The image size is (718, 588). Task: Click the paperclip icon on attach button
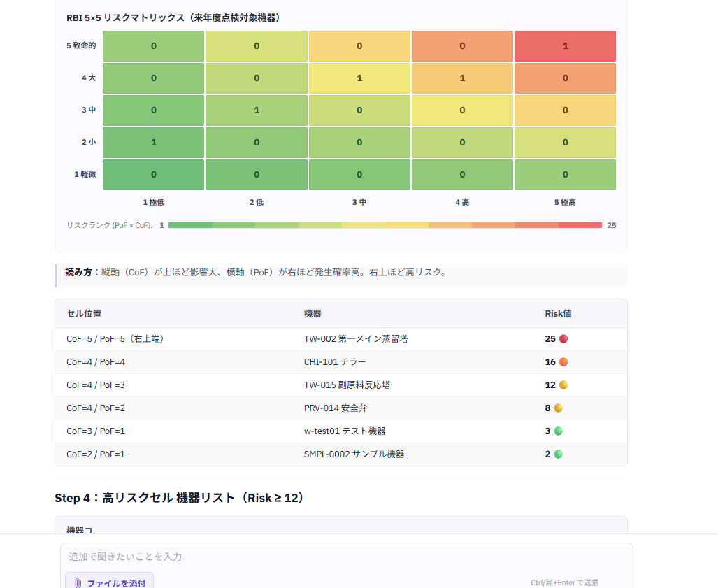click(x=78, y=583)
